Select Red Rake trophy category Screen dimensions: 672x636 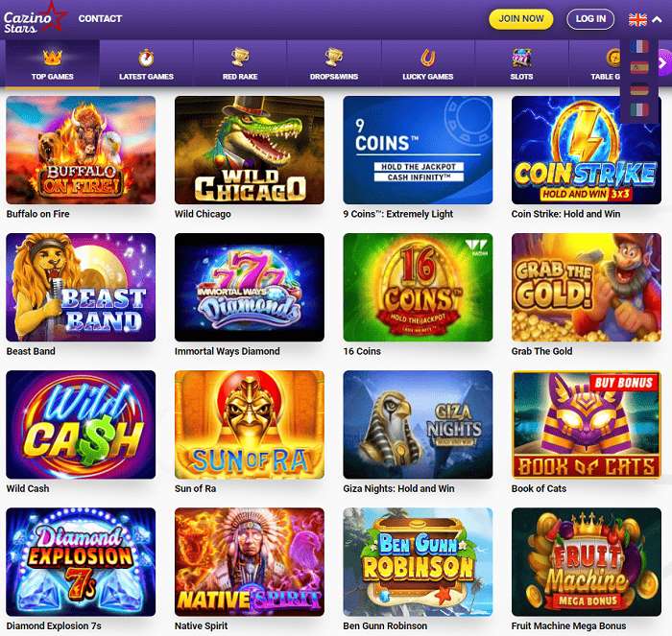pyautogui.click(x=240, y=64)
